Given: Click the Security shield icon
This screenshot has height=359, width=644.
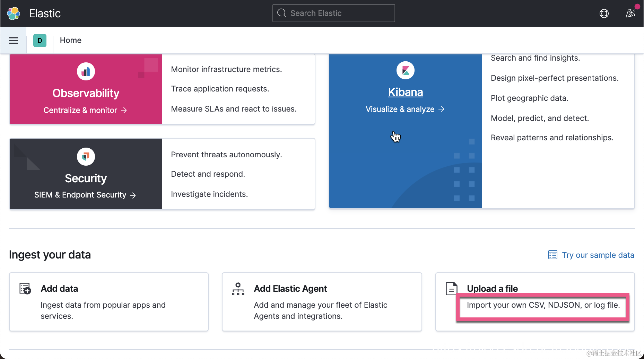Looking at the screenshot, I should pyautogui.click(x=86, y=157).
